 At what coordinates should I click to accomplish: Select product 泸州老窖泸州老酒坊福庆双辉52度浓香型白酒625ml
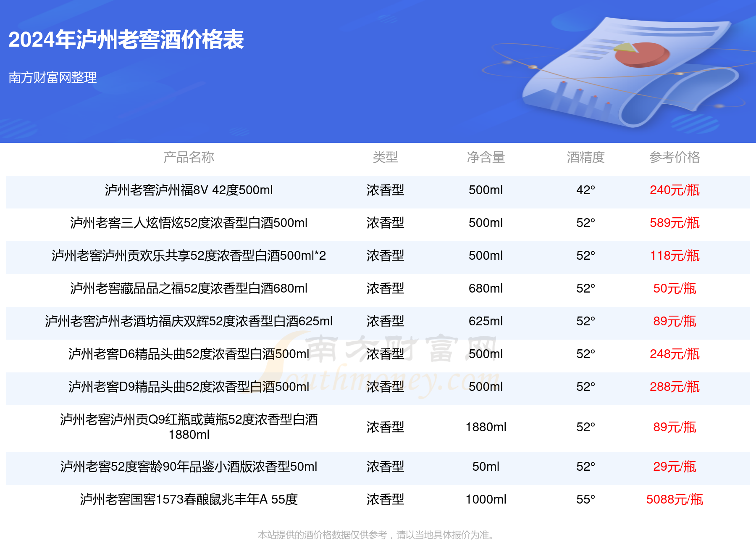click(189, 321)
